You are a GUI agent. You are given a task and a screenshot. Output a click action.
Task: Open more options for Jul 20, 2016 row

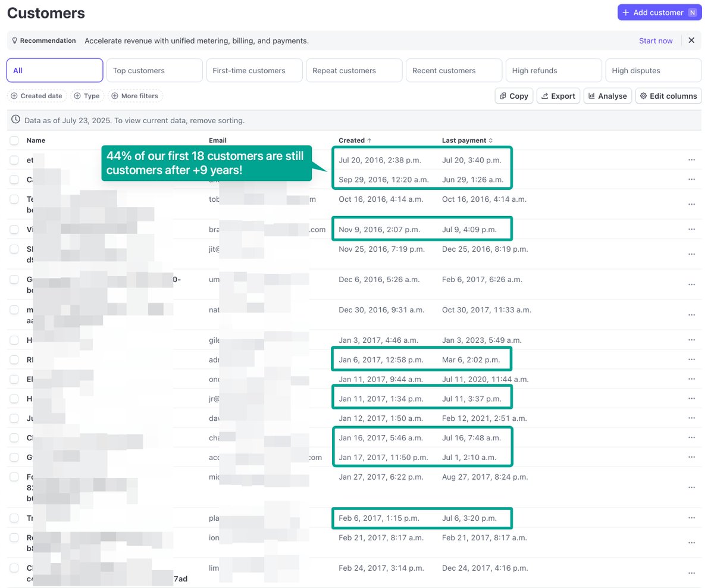[x=691, y=160]
